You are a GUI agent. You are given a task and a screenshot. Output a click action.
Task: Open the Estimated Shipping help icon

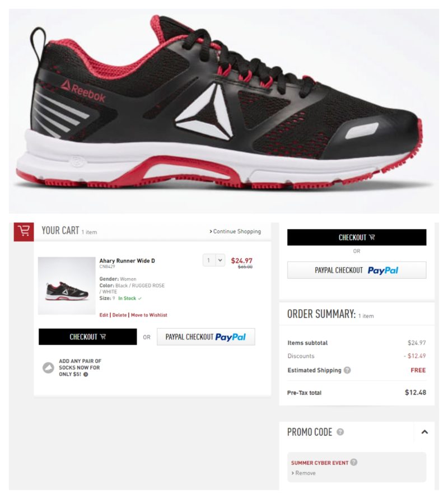tap(347, 370)
